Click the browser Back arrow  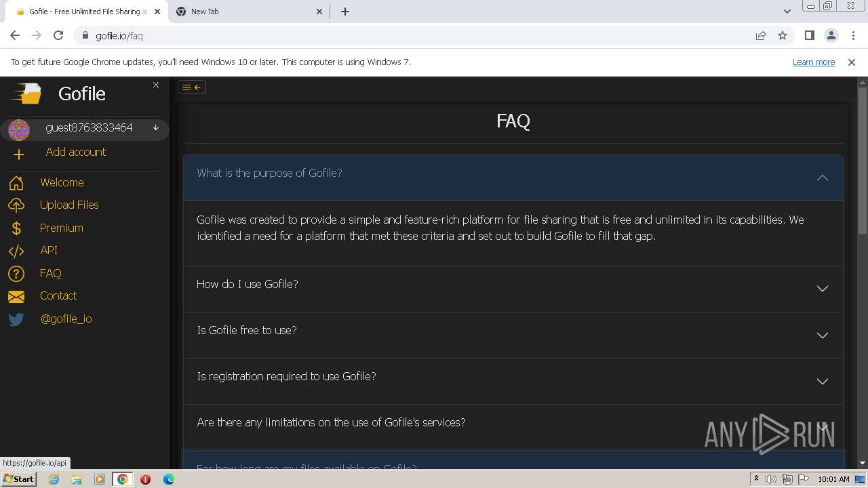point(15,35)
